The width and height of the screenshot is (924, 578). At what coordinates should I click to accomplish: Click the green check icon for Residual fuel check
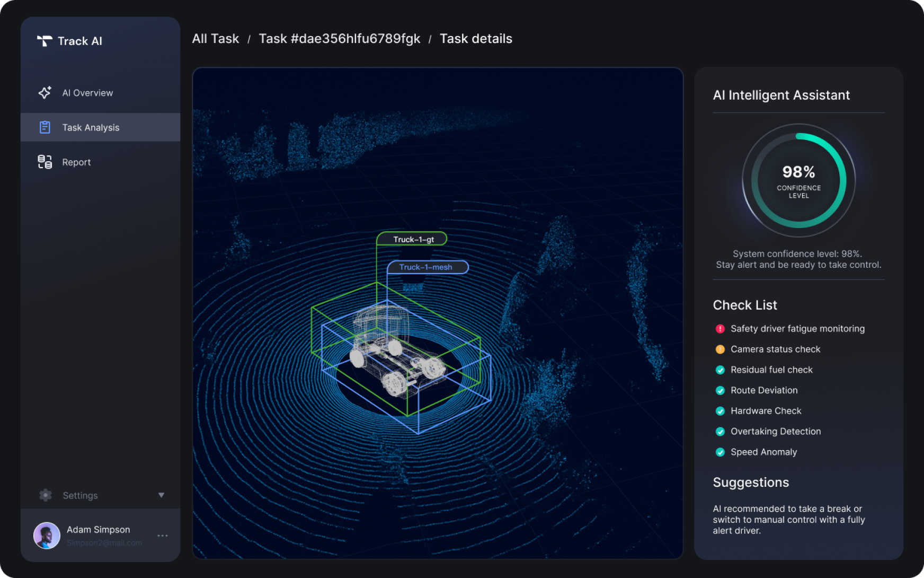pos(720,370)
